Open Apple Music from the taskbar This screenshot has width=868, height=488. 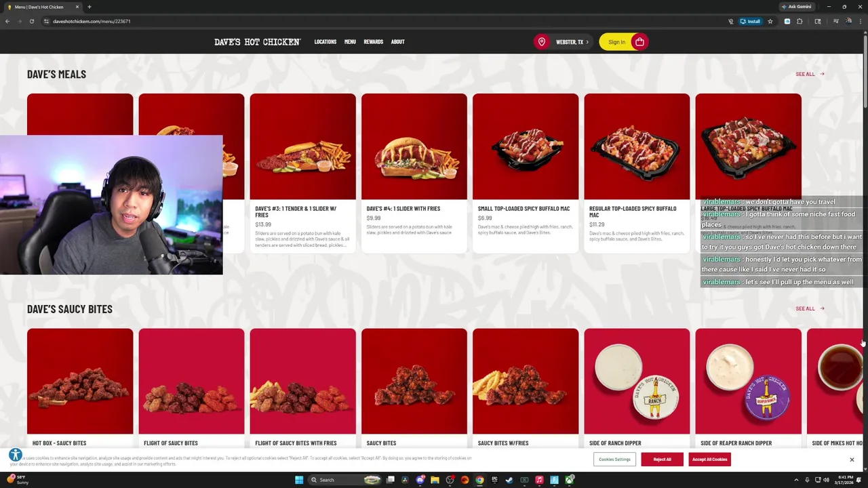click(539, 480)
